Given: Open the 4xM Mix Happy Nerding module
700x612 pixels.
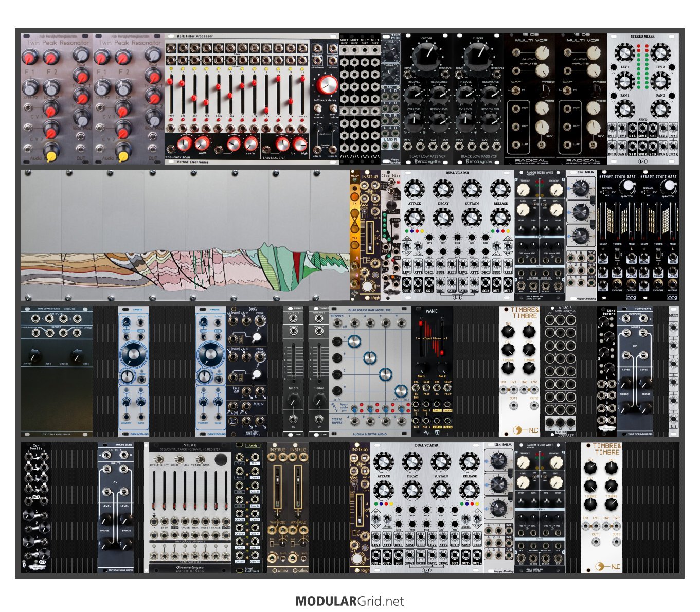Looking at the screenshot, I should click(x=391, y=99).
